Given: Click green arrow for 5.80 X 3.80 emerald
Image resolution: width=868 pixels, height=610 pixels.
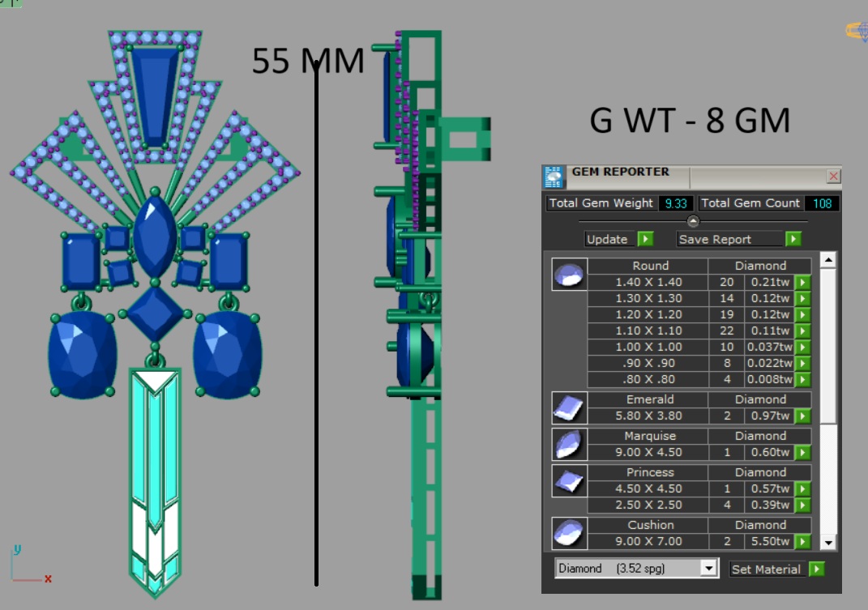Looking at the screenshot, I should click(x=802, y=416).
